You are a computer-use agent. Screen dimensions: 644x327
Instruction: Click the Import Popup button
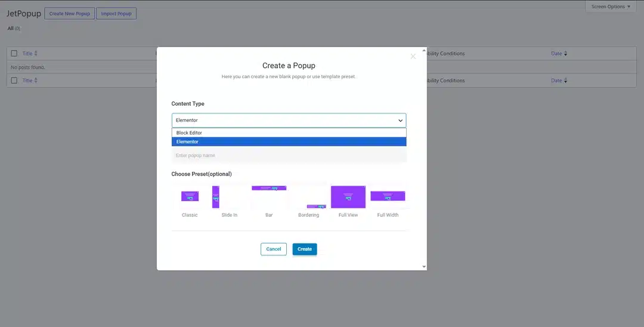coord(116,14)
